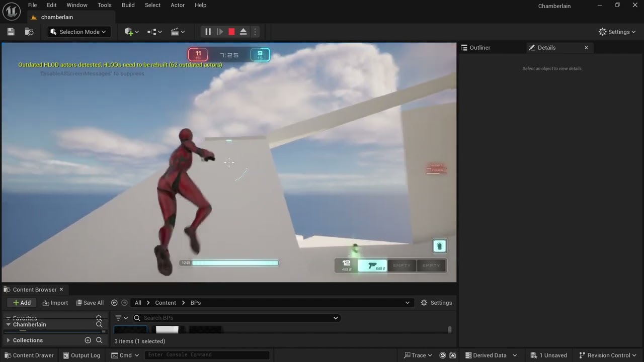Click the Search BPs field
This screenshot has width=644, height=362.
[236, 318]
